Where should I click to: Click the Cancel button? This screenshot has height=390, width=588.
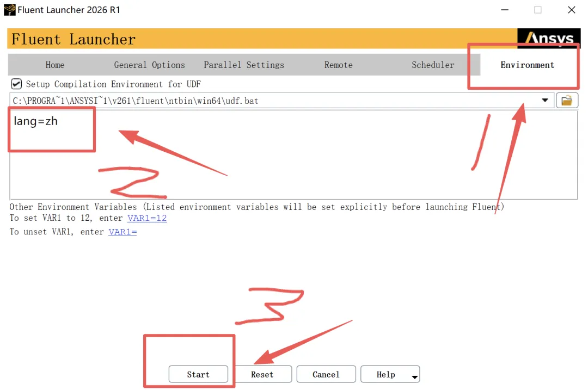(326, 374)
